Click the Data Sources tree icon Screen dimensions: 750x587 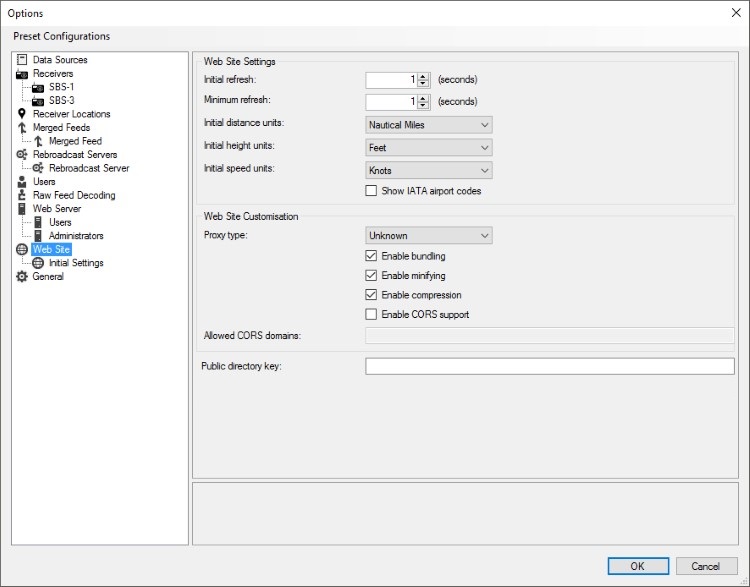[x=22, y=60]
